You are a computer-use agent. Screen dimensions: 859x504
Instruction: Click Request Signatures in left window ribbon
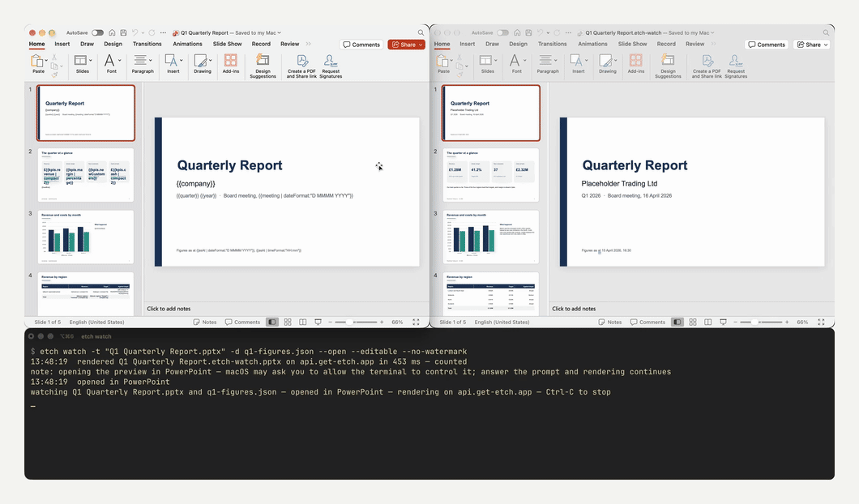coord(331,66)
